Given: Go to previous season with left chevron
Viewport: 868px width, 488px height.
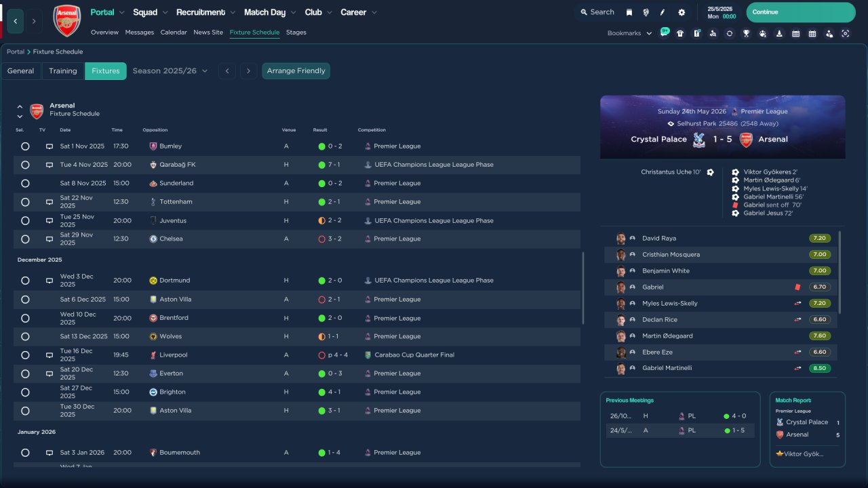Looking at the screenshot, I should [227, 71].
